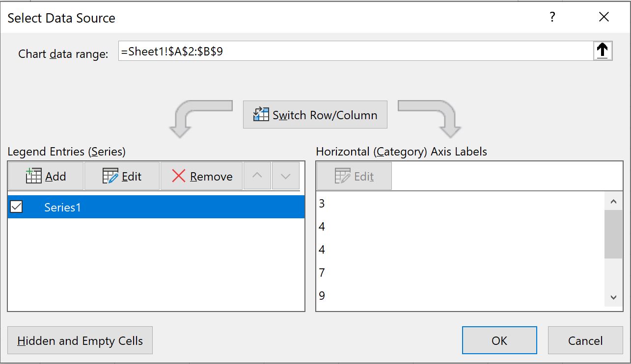
Task: Open dialog help question mark
Action: (x=552, y=18)
